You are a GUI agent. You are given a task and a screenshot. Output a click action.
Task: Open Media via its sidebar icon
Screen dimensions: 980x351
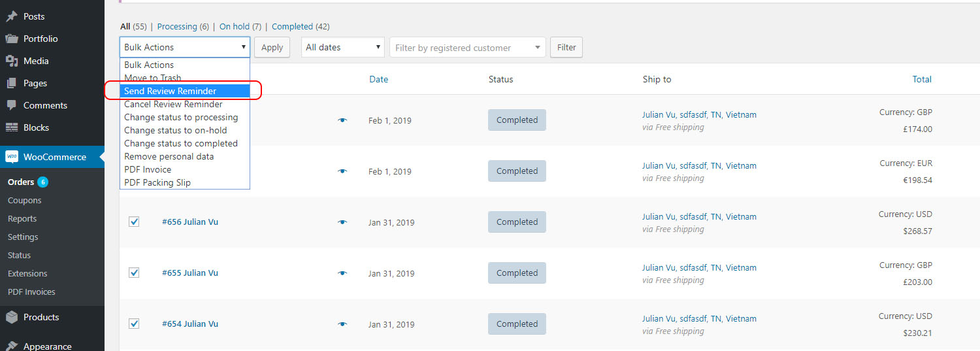tap(12, 61)
